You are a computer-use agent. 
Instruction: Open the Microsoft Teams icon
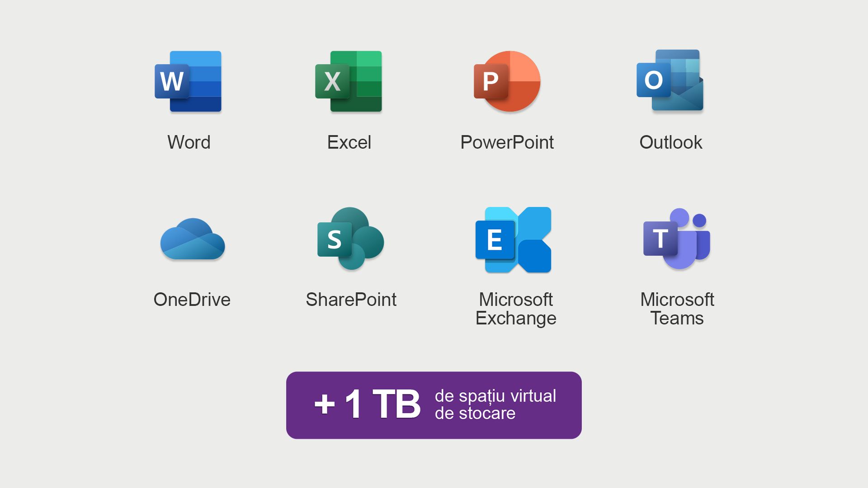[677, 239]
